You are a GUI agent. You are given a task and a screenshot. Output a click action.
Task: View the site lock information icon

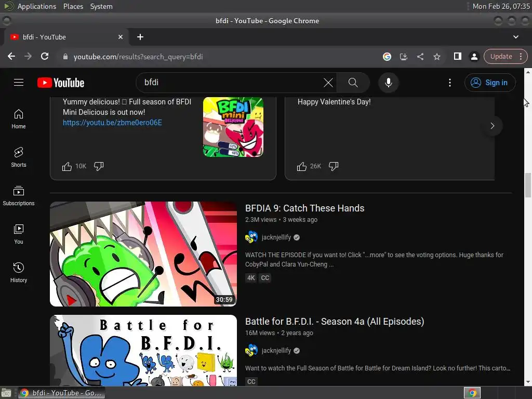click(65, 57)
